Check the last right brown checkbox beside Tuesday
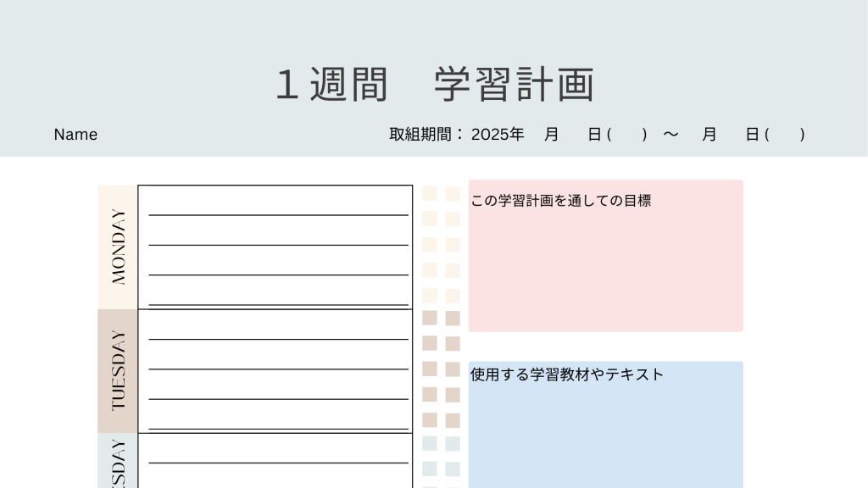The width and height of the screenshot is (868, 488). tap(453, 420)
